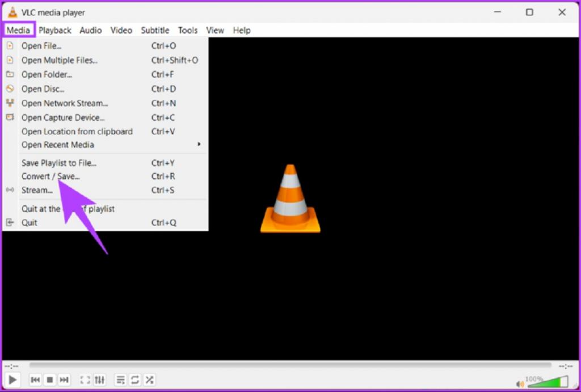The image size is (581, 392).
Task: Open the Media menu
Action: click(18, 30)
